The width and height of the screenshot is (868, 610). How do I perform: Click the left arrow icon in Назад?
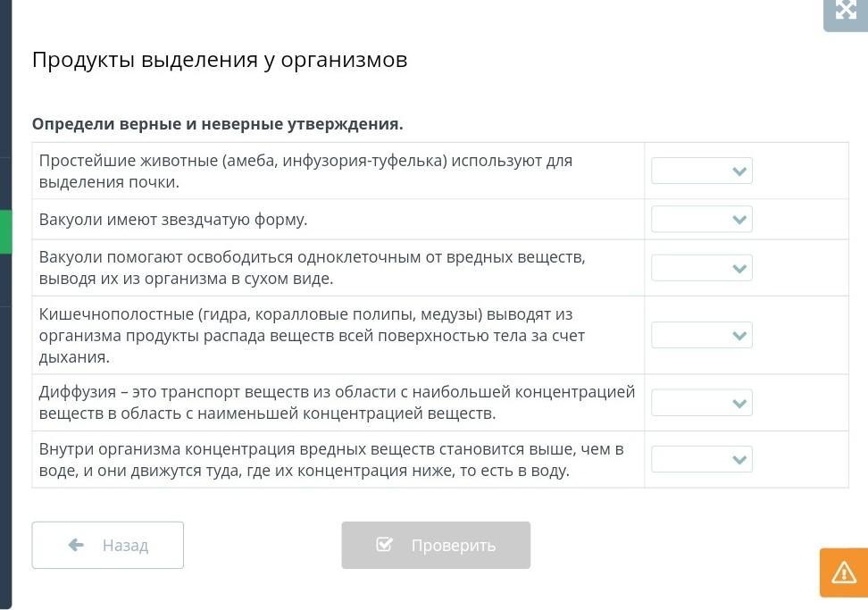coord(76,545)
